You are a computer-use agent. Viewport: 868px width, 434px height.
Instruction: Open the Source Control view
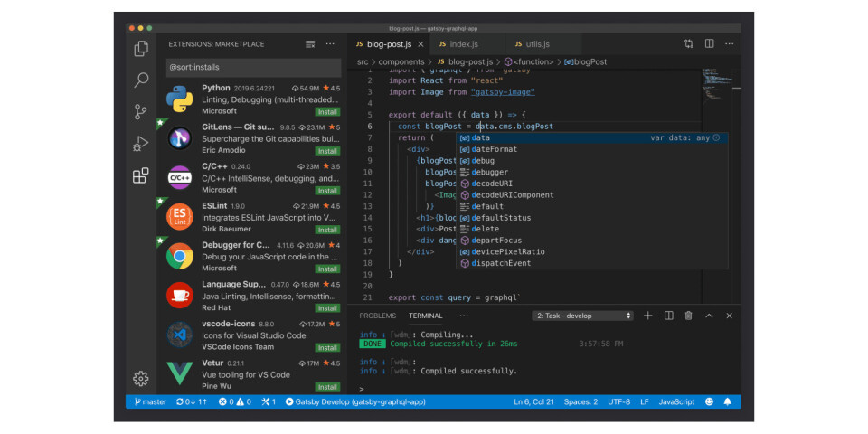[141, 112]
